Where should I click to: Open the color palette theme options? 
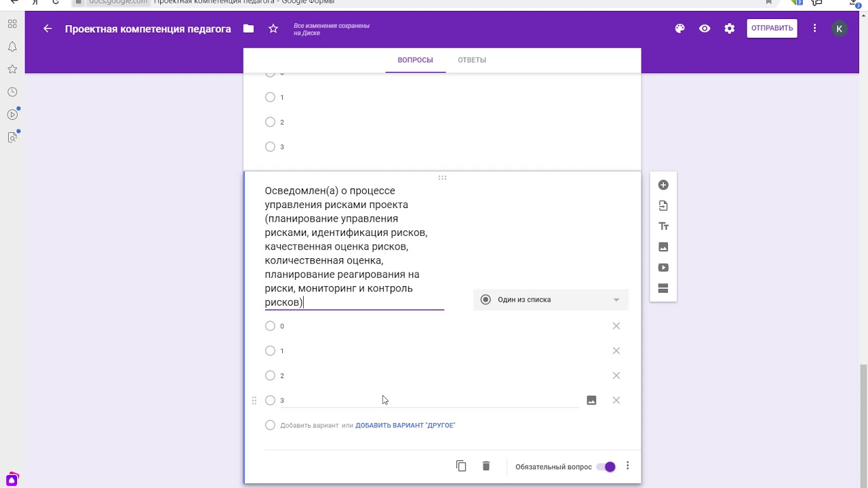click(680, 28)
